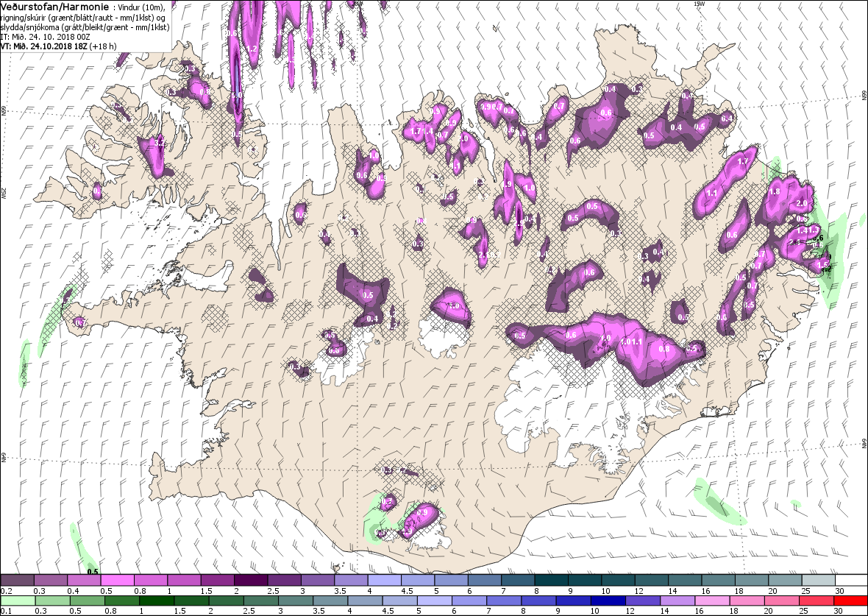The height and width of the screenshot is (616, 868).
Task: Select the snow scale swatch between 0.8 and 1
Action: pyautogui.click(x=151, y=581)
